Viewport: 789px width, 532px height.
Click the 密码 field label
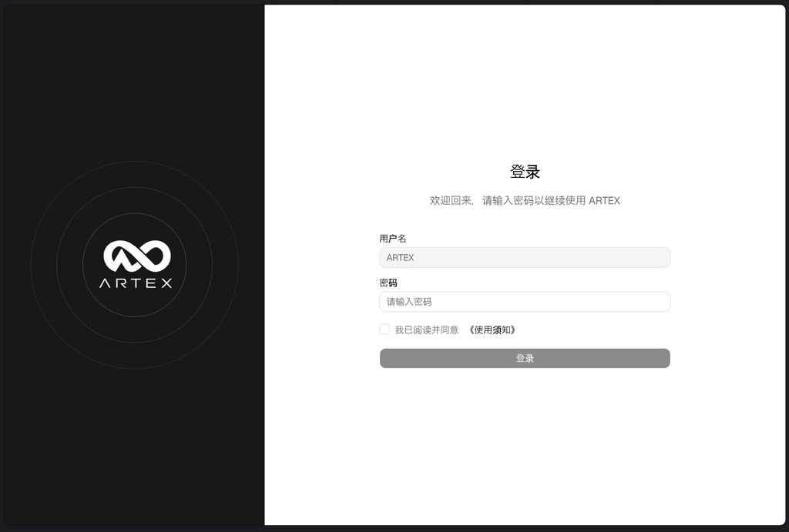[388, 283]
